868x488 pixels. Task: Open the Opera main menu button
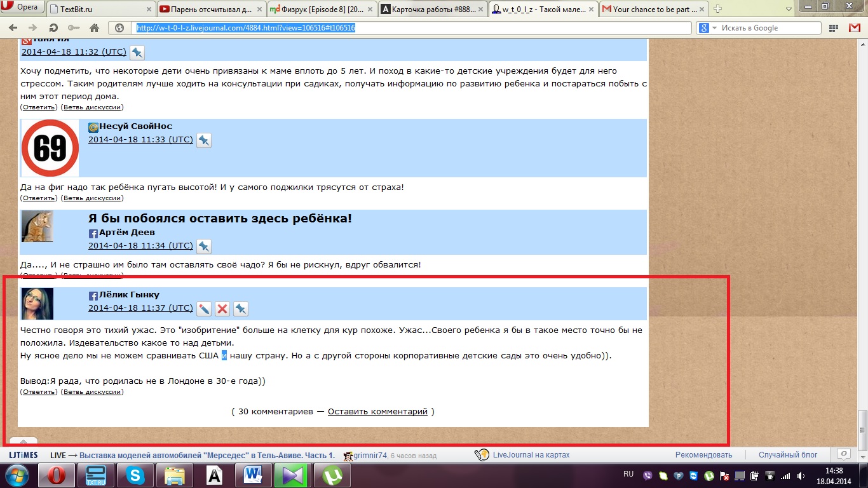[x=22, y=7]
